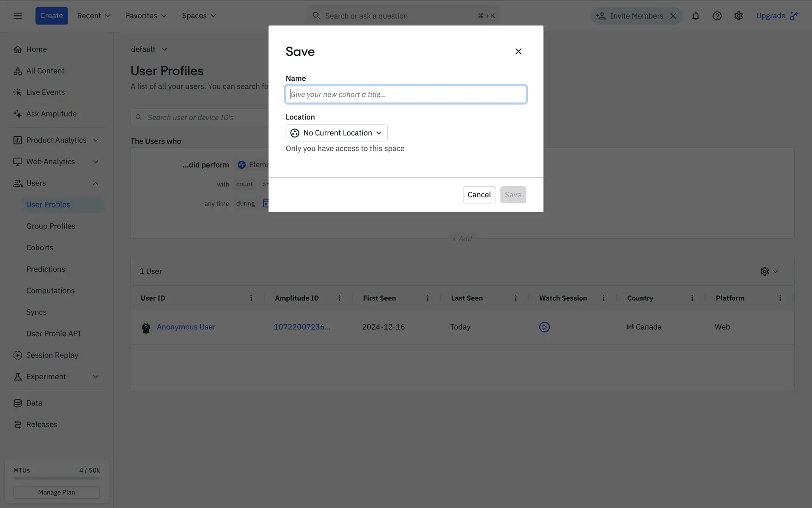Close the Save dialog with X
The image size is (812, 508).
click(x=518, y=52)
